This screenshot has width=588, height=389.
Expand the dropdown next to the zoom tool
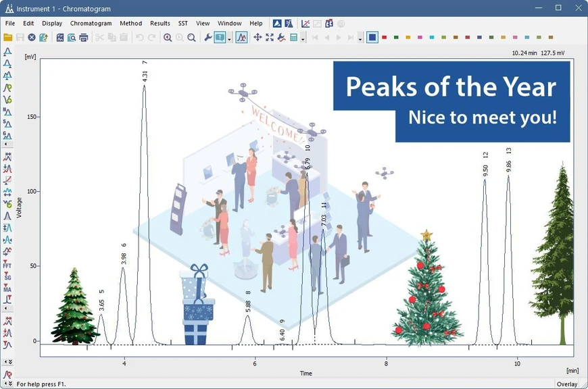point(228,38)
